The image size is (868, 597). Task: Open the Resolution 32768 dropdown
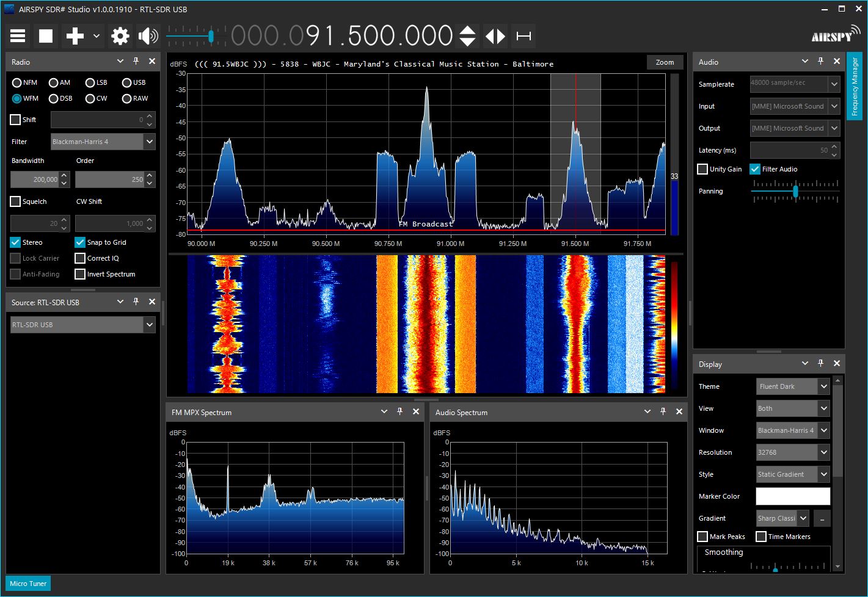(793, 452)
